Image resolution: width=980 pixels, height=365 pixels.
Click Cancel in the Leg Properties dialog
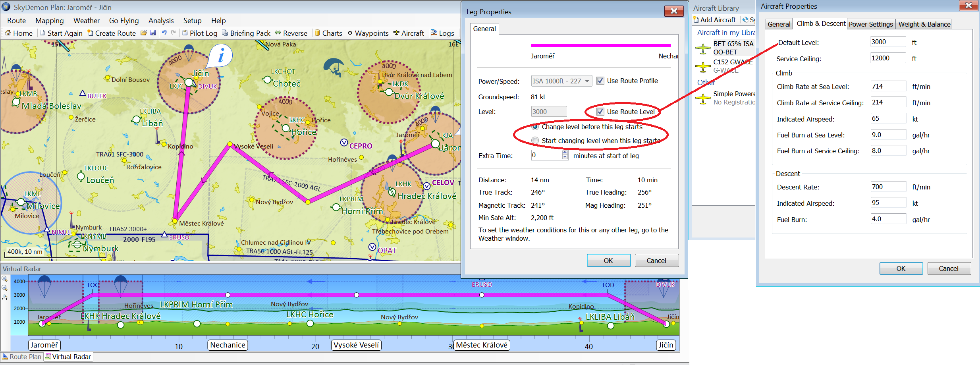click(657, 261)
